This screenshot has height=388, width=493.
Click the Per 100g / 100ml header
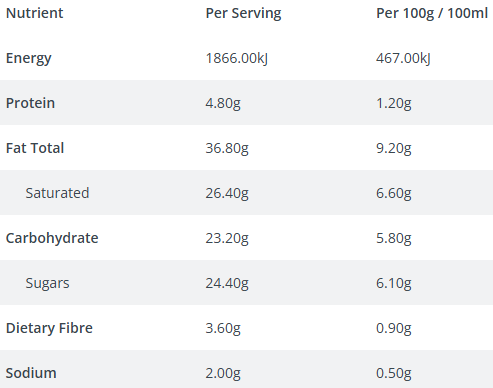(x=432, y=14)
